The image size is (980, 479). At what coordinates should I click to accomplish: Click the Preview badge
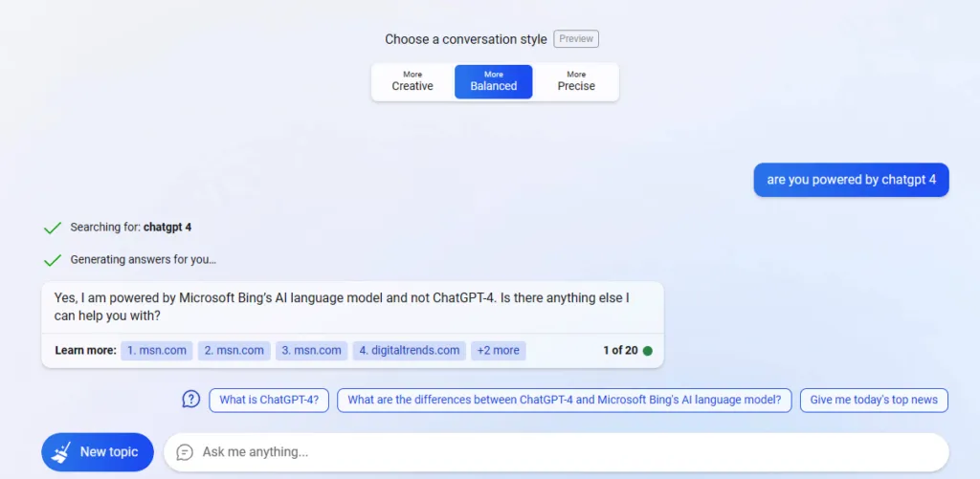pos(576,38)
